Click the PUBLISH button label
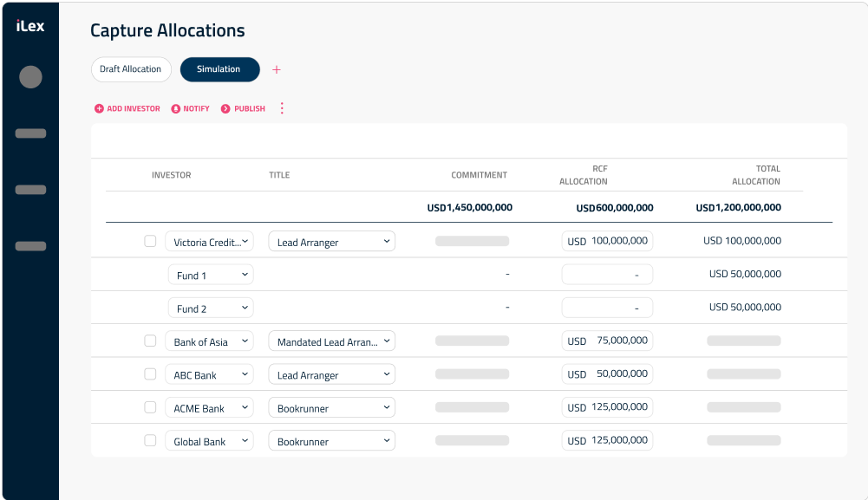Screen dimensions: 868x500 (x=250, y=109)
